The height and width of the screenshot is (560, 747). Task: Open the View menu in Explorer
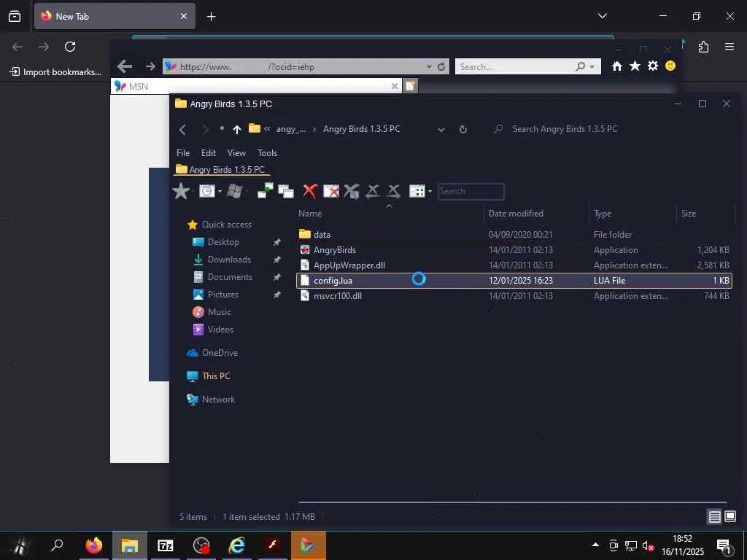click(x=236, y=153)
